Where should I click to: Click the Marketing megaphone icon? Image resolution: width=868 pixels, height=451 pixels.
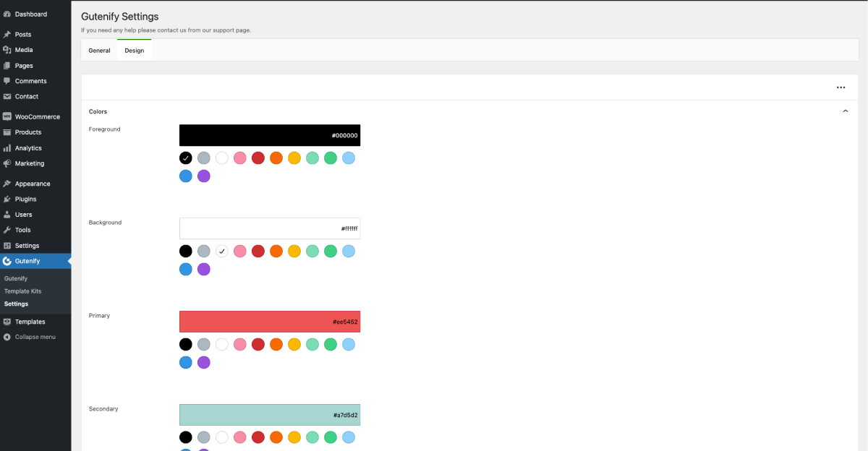click(x=7, y=163)
